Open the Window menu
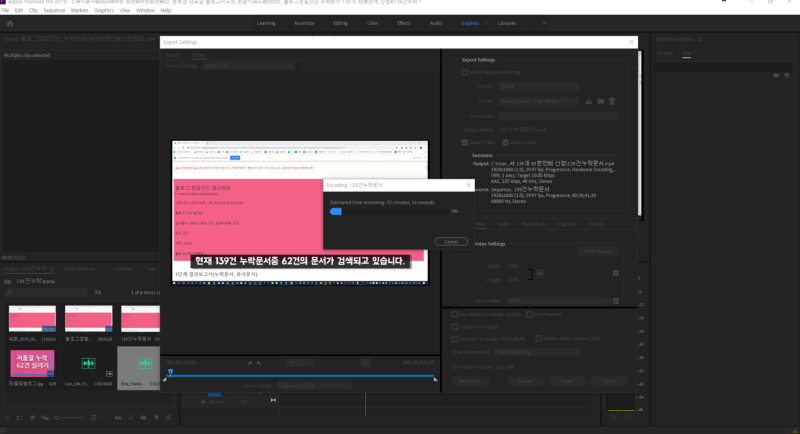 pos(145,10)
